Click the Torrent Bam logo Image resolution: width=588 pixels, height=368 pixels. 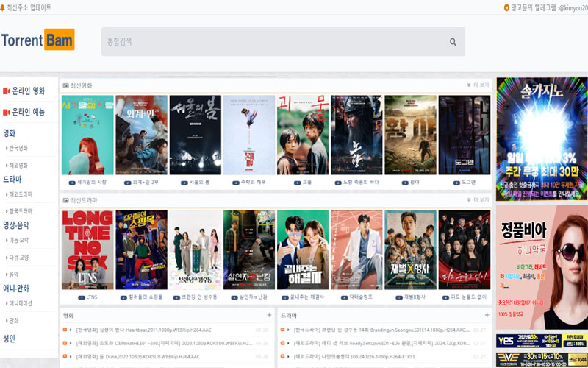38,40
